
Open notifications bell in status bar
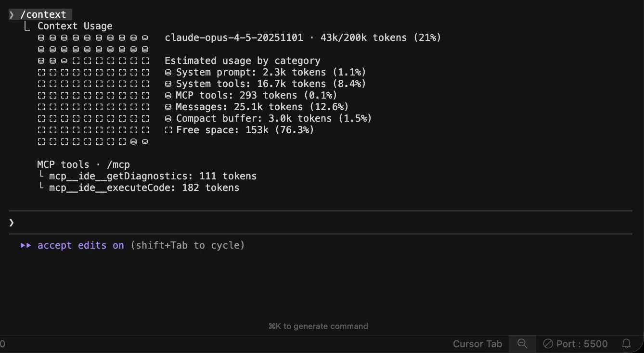click(626, 343)
